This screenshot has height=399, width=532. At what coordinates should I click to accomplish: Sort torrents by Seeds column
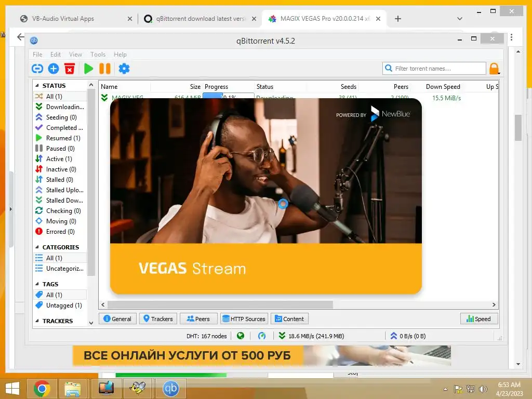[349, 87]
